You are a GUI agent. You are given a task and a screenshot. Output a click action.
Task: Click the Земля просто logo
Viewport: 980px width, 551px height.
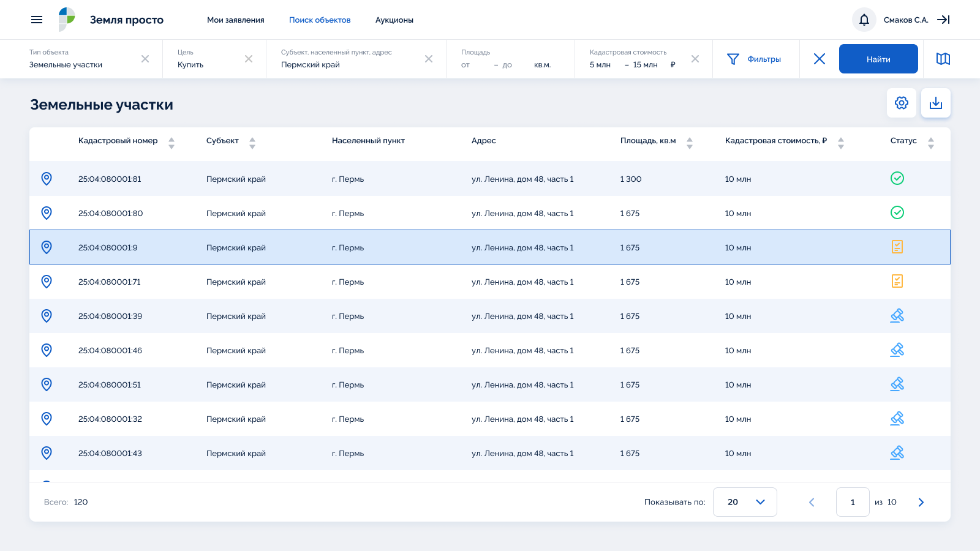tap(111, 20)
